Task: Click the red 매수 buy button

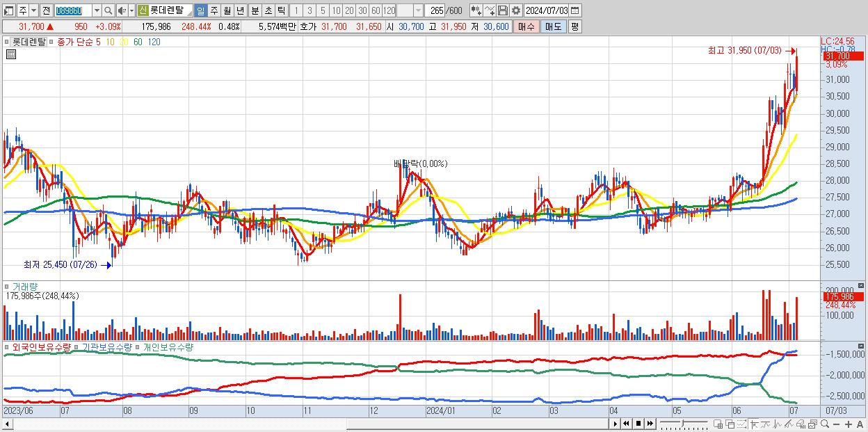Action: [x=527, y=26]
